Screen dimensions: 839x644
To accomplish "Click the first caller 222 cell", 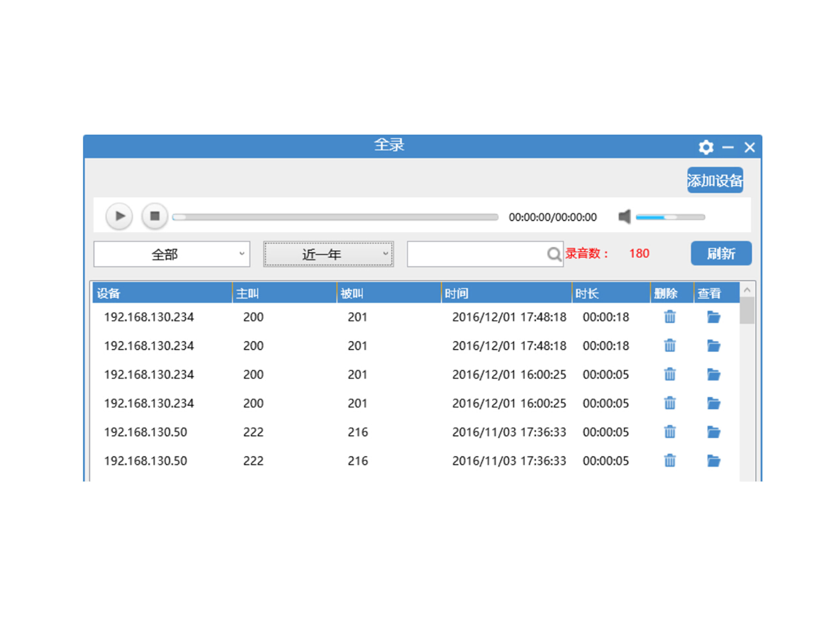I will (253, 432).
